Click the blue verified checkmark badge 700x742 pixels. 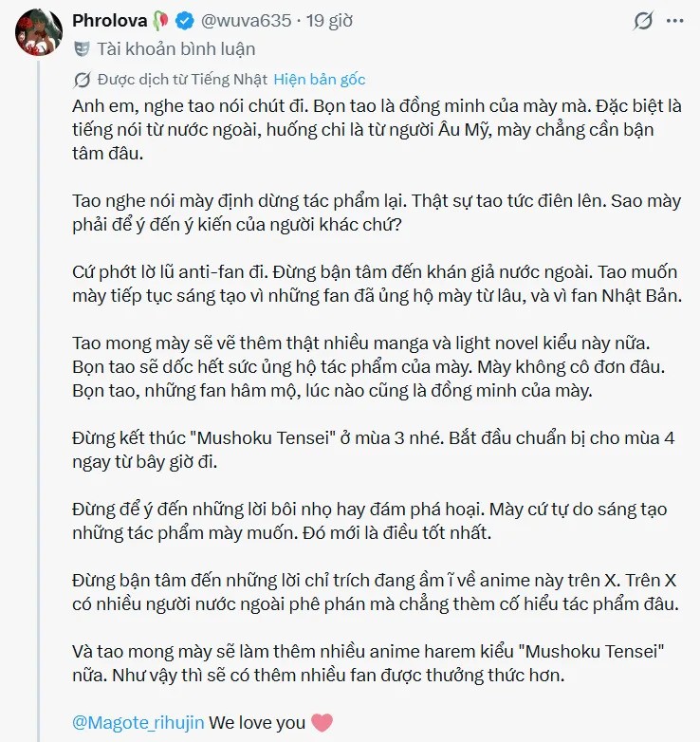tap(185, 21)
